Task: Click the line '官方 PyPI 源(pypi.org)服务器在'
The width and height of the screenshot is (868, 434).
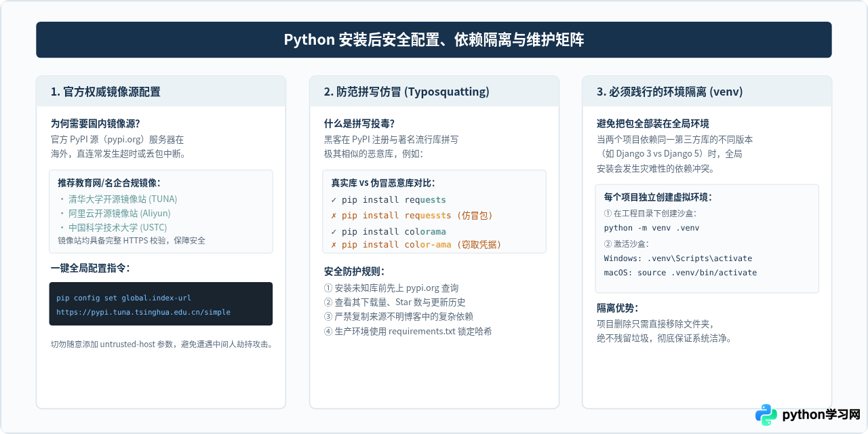Action: pos(117,139)
